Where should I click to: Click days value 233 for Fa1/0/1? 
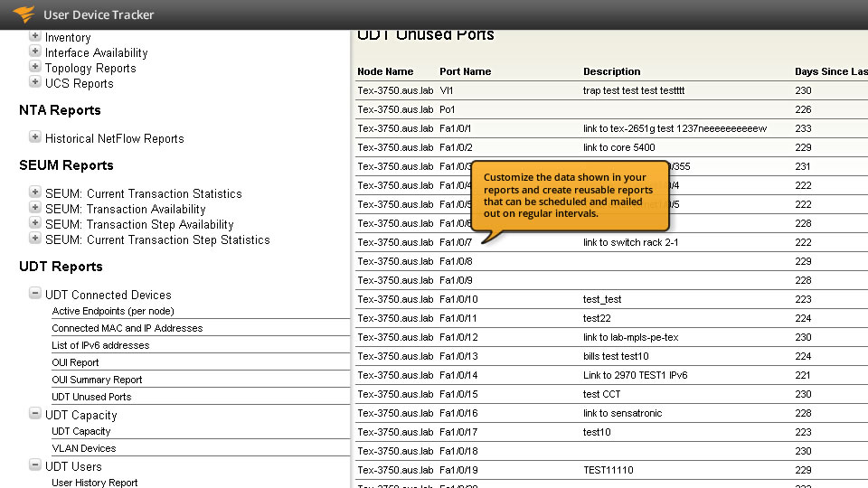(803, 128)
